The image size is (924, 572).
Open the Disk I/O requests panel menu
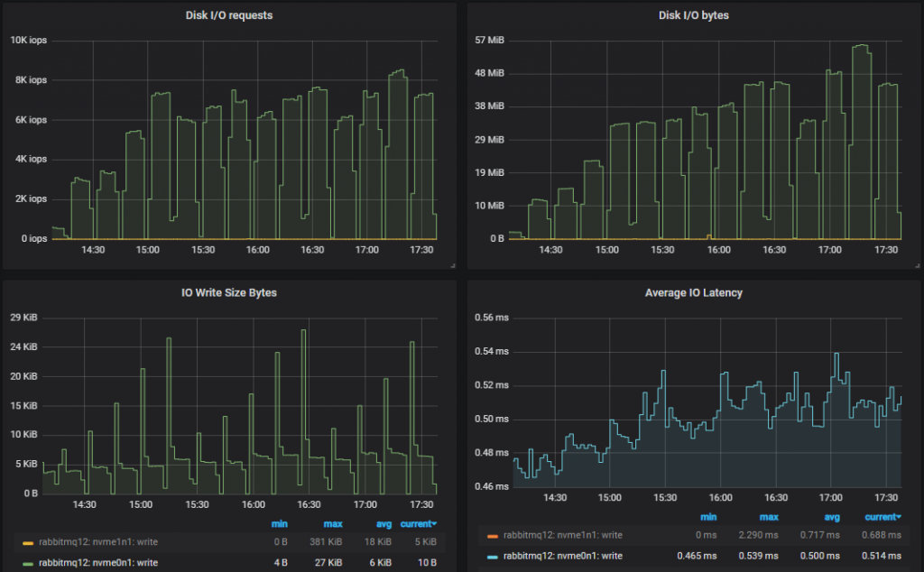[x=227, y=15]
